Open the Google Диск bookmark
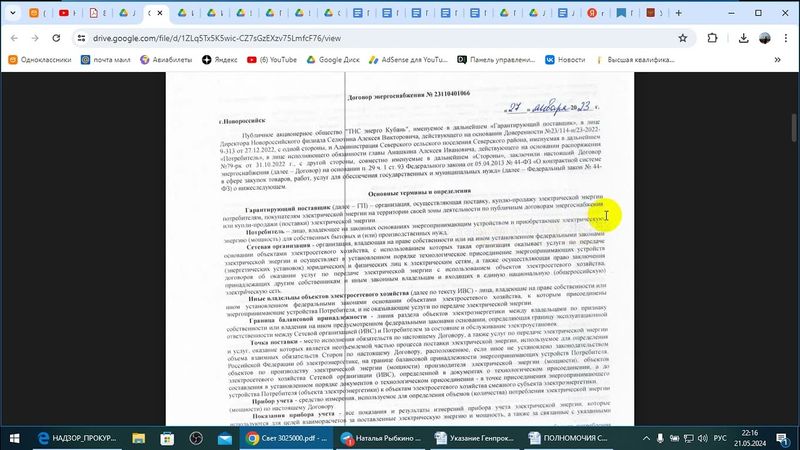 (x=333, y=60)
